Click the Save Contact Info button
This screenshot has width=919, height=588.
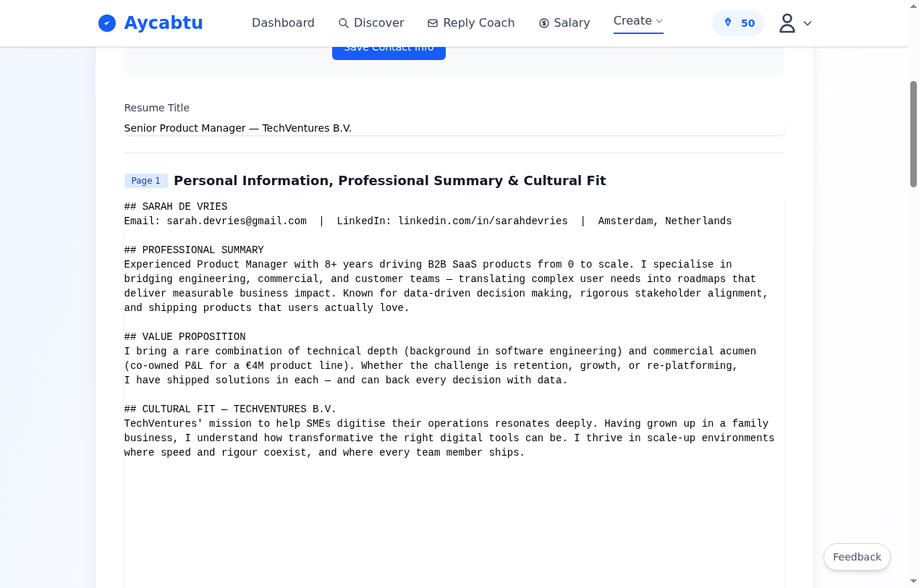[389, 52]
